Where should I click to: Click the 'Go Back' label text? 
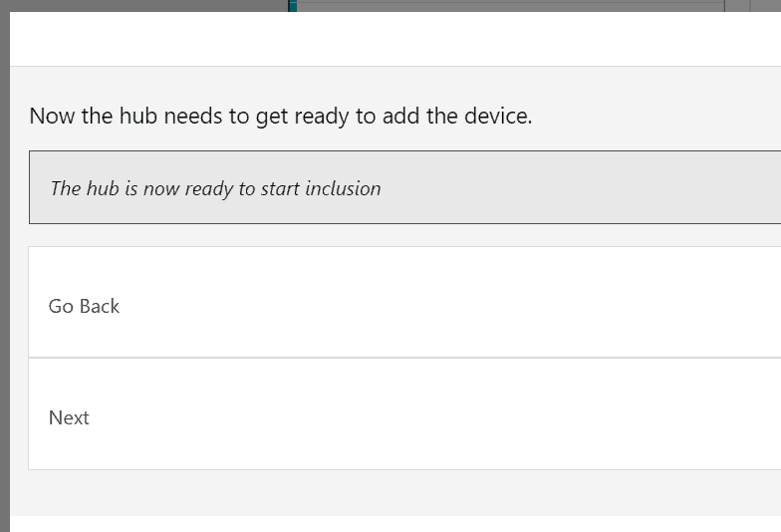84,307
